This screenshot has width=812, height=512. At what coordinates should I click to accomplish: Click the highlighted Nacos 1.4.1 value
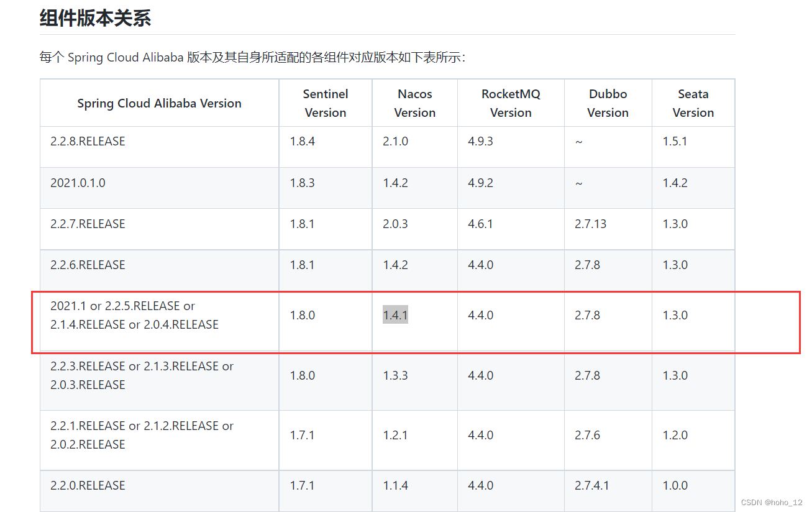pos(395,315)
